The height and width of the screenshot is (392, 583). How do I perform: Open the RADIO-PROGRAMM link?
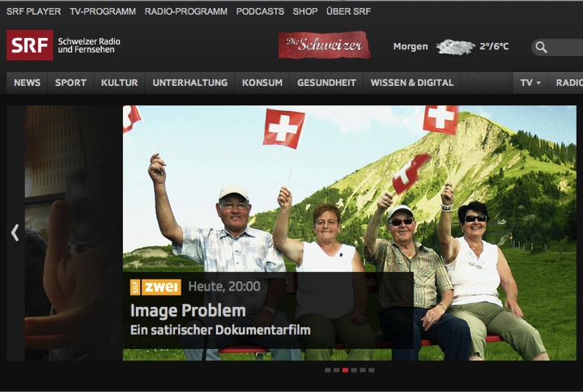point(186,11)
